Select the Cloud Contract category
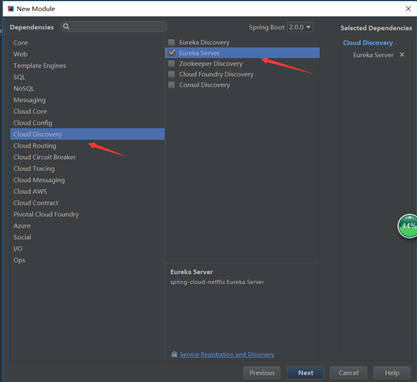This screenshot has width=417, height=382. (87, 203)
